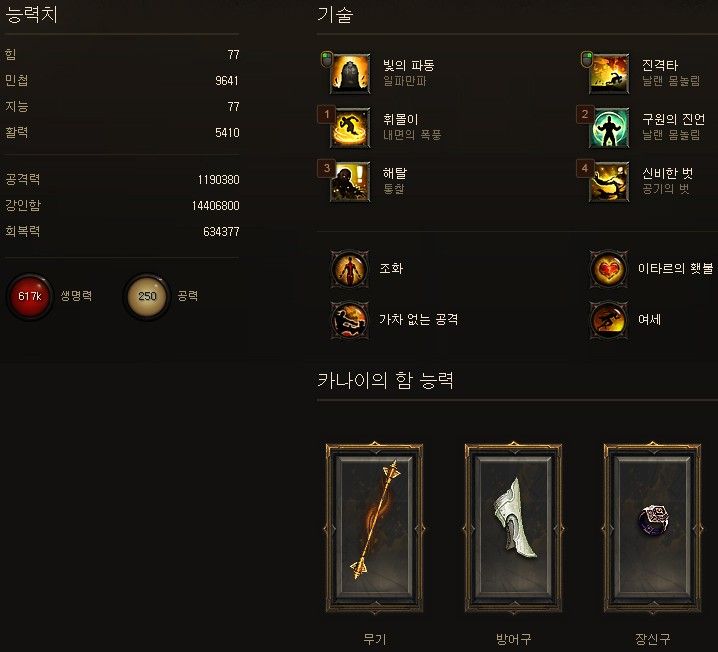Click the red 617k 생명력 orb
Viewport: 718px width, 652px height.
(30, 296)
